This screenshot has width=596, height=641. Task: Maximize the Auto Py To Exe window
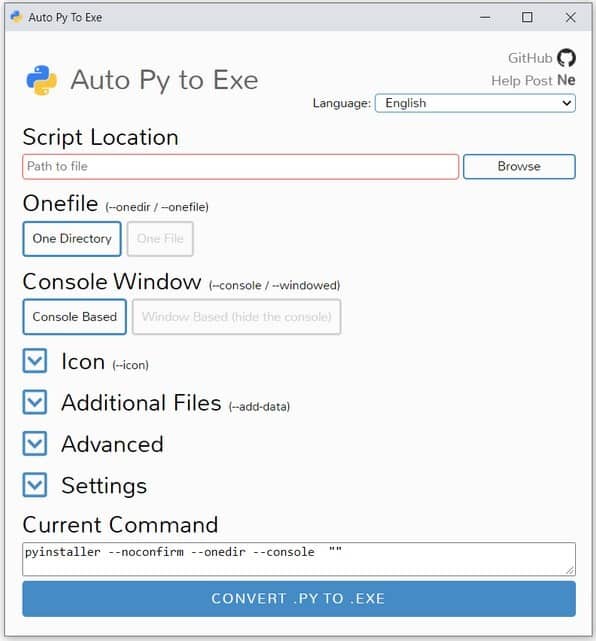click(x=527, y=17)
